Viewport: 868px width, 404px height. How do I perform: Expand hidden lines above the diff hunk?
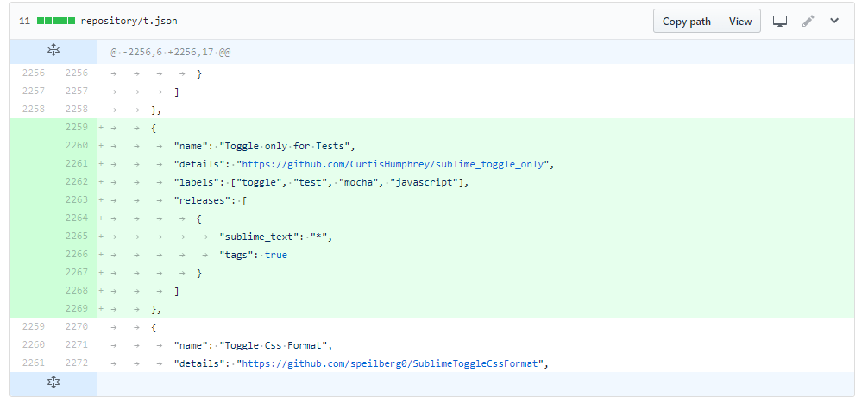53,51
